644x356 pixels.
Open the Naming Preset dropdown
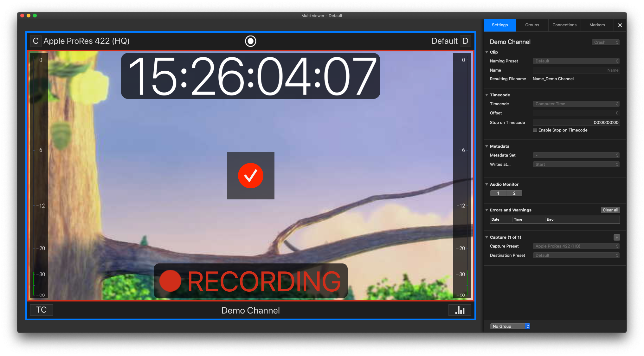[x=576, y=61]
